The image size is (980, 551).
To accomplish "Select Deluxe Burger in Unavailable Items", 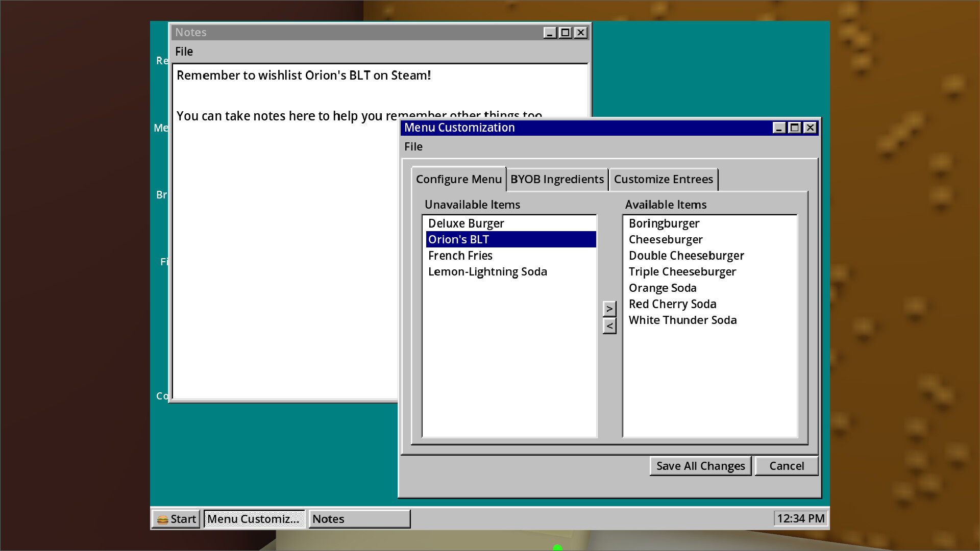I will pyautogui.click(x=510, y=223).
